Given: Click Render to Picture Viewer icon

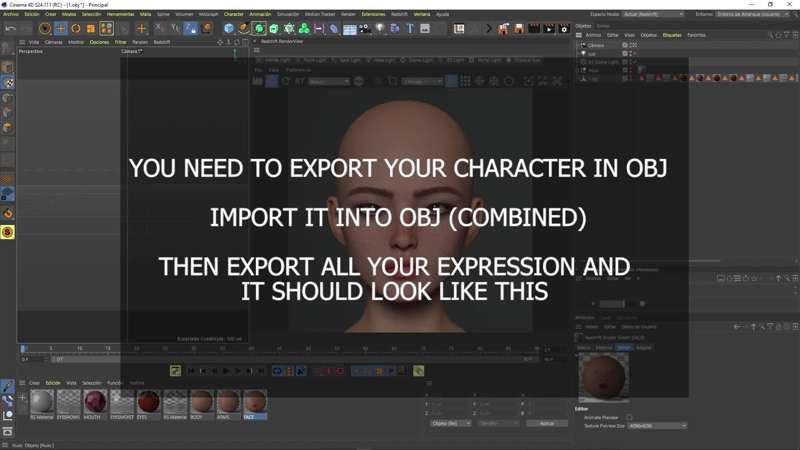Looking at the screenshot, I should point(549,29).
